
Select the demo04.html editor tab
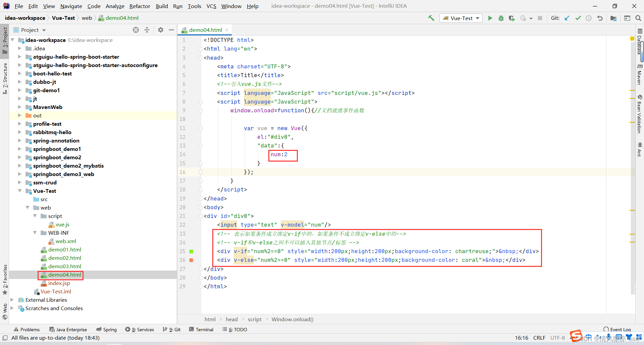[205, 30]
